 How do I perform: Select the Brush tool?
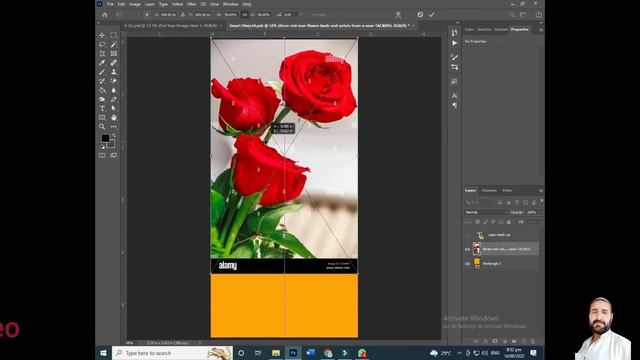[x=102, y=72]
